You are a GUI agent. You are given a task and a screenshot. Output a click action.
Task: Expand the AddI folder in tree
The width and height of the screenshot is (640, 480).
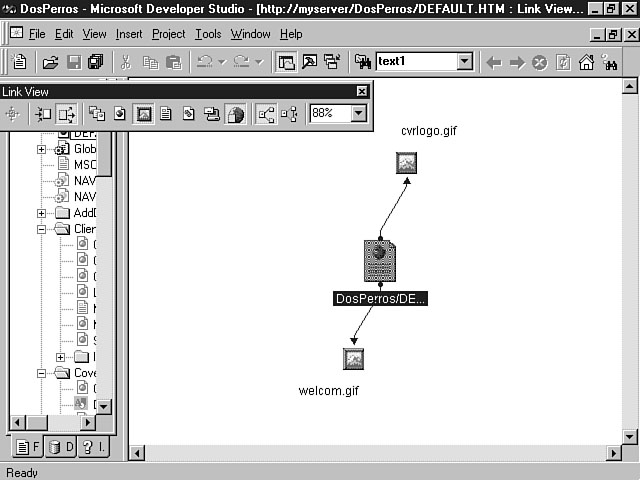tap(42, 213)
